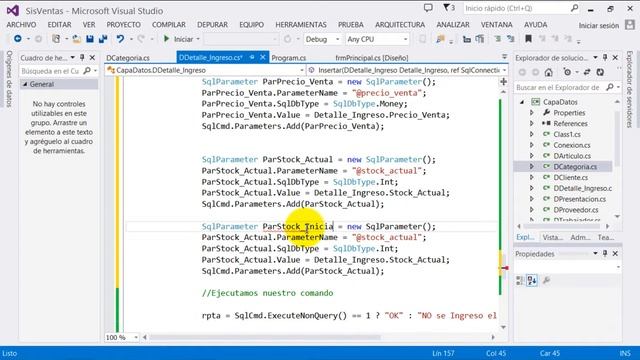Open the PROYECTO menu
Screen dimensions: 640x360
tap(123, 25)
